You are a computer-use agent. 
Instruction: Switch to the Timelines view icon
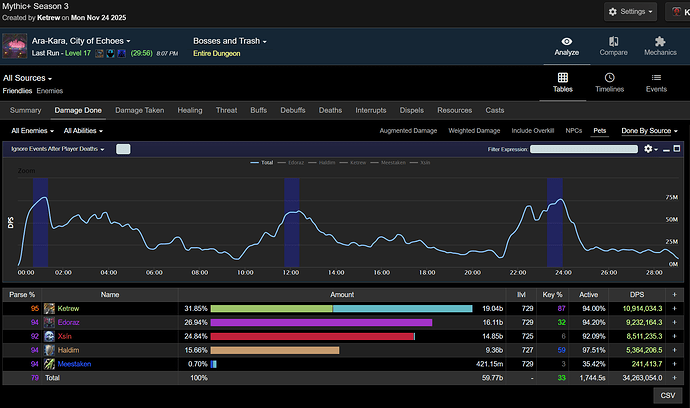pos(609,78)
